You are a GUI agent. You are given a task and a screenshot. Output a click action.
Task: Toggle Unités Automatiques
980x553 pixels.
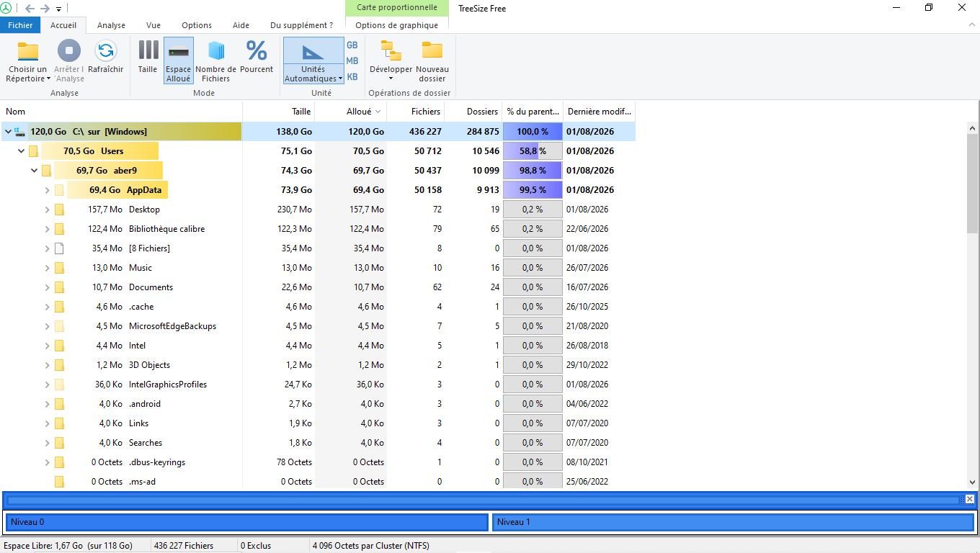pos(313,60)
